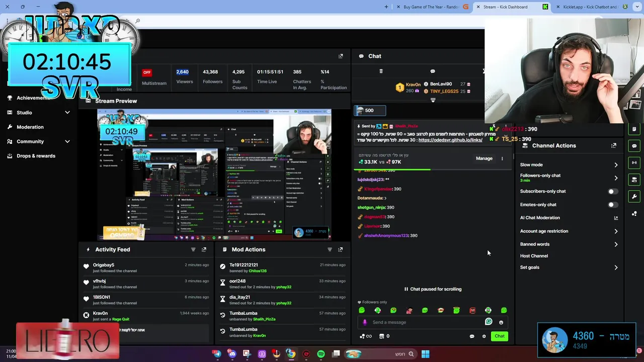Click the broadcast signal icon in right sidebar
This screenshot has height=362, width=644.
point(634,163)
